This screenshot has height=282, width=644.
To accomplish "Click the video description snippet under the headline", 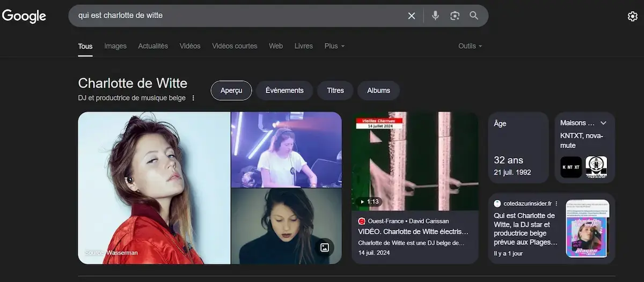I will coord(412,243).
